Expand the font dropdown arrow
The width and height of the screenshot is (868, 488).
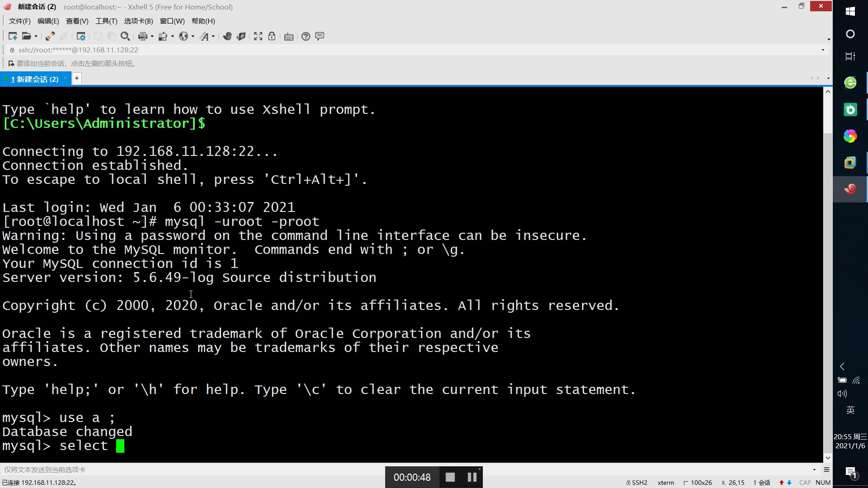213,37
